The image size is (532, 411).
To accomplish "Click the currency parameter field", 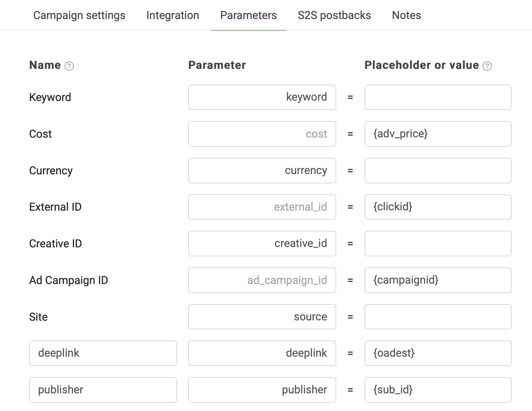I will [x=262, y=171].
